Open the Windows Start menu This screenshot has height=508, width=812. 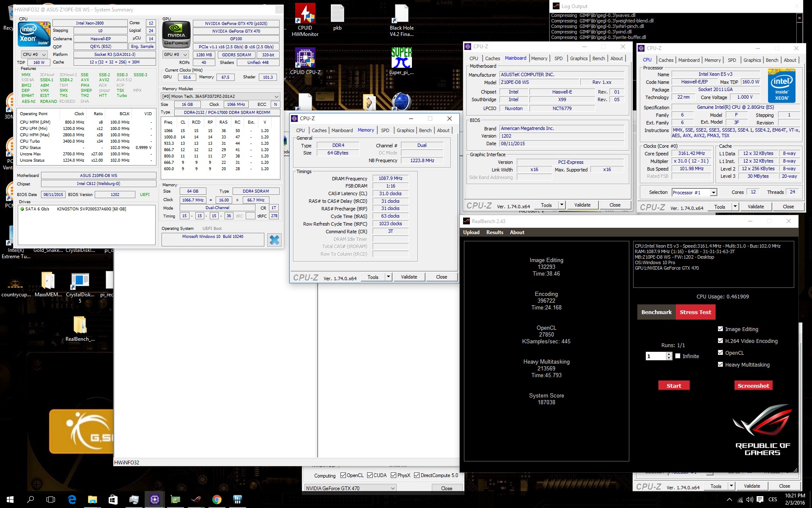click(10, 500)
